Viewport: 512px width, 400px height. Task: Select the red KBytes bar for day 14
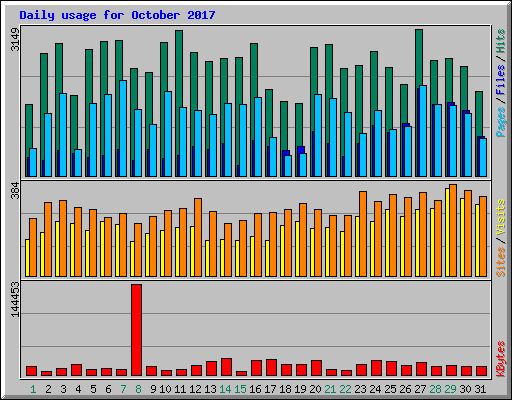(x=226, y=367)
